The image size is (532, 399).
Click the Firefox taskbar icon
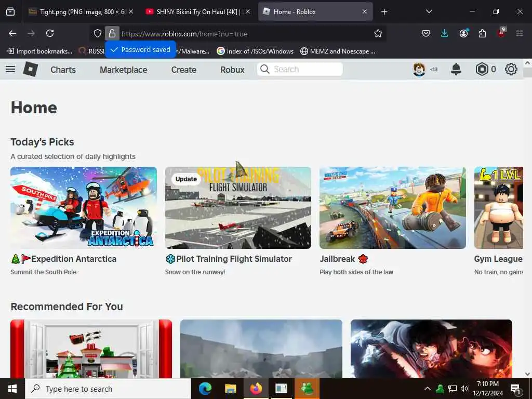coord(256,389)
